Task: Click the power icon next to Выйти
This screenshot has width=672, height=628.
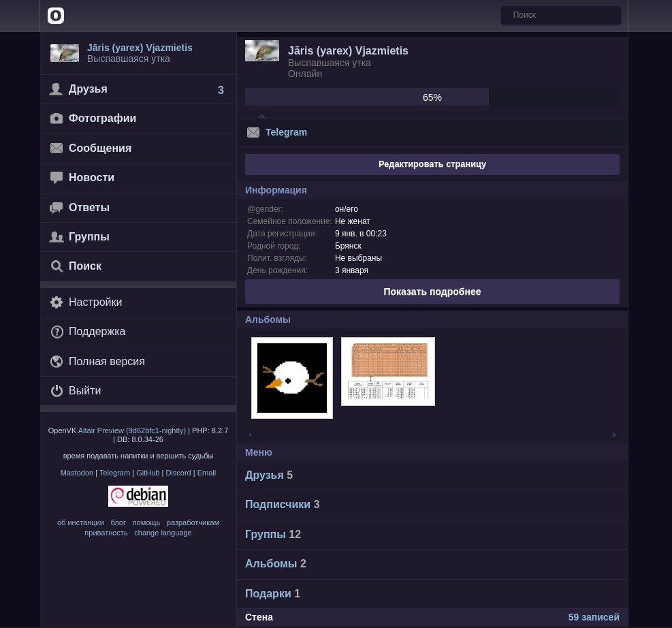Action: point(57,391)
